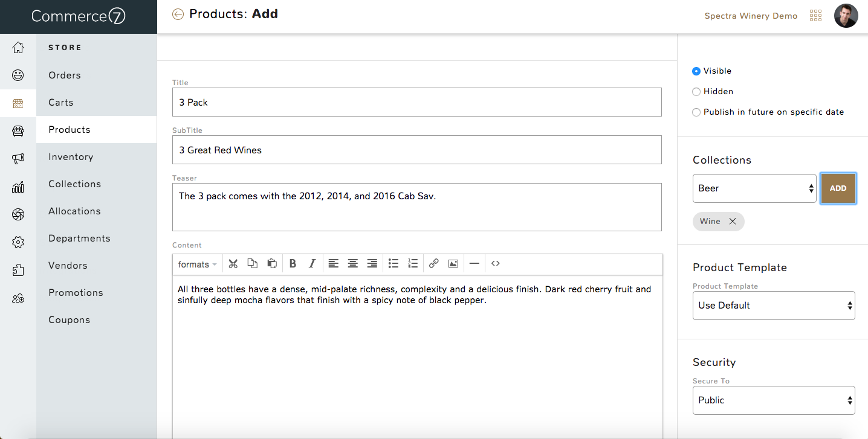Click the home icon in the sidebar
This screenshot has width=868, height=439.
click(x=18, y=48)
